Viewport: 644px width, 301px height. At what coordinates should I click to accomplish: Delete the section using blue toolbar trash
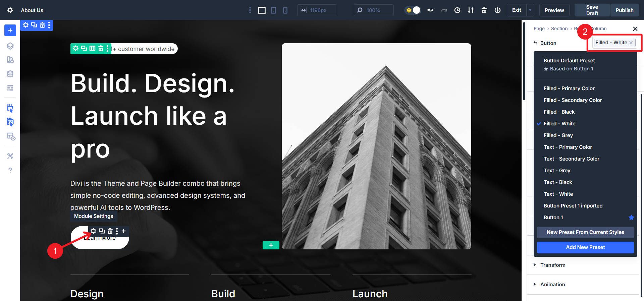tap(42, 25)
